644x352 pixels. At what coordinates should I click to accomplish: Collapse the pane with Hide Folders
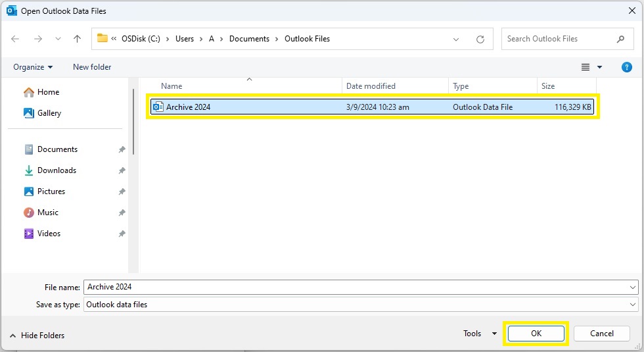point(37,336)
